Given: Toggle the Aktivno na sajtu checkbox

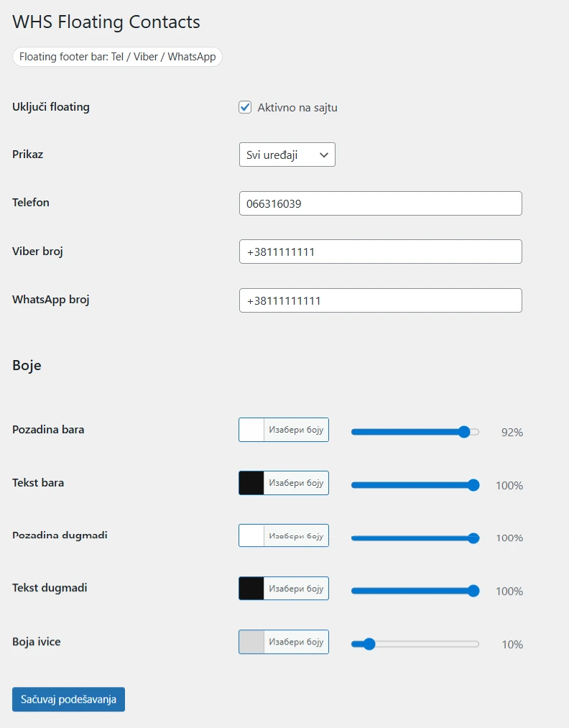Looking at the screenshot, I should tap(245, 108).
